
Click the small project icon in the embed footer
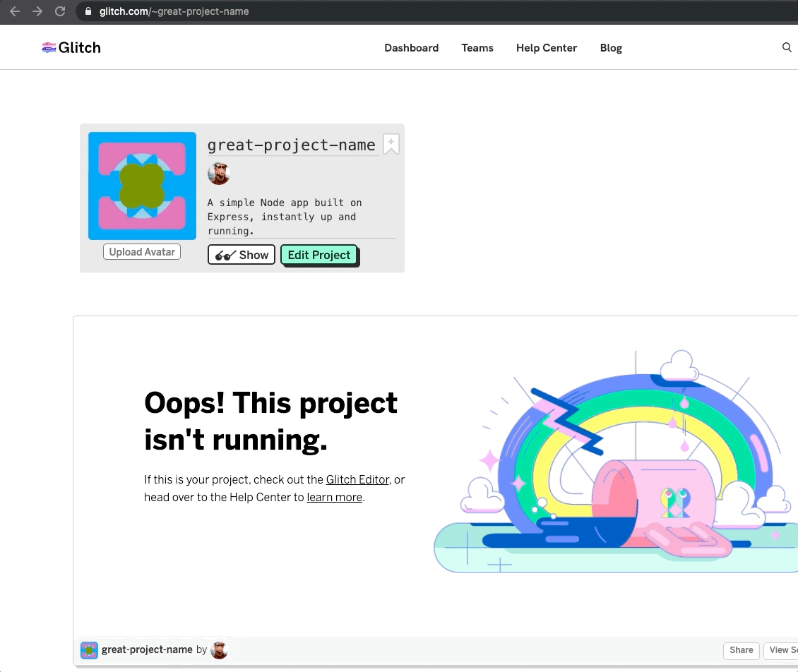point(89,650)
